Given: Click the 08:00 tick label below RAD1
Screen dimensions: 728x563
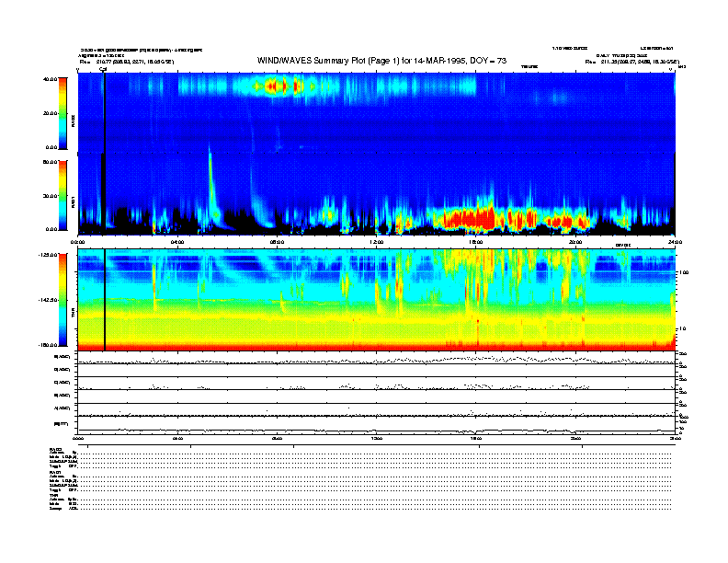Looking at the screenshot, I should 278,242.
